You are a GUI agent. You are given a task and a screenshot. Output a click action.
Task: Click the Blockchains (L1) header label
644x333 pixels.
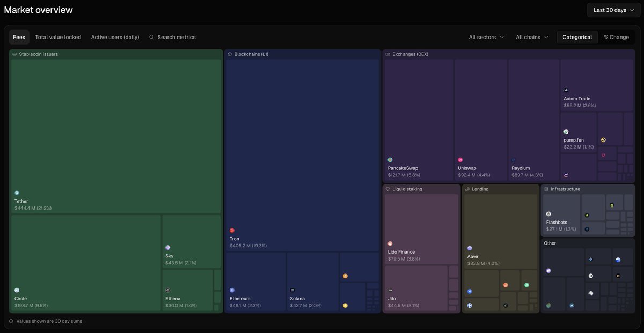[x=252, y=54]
